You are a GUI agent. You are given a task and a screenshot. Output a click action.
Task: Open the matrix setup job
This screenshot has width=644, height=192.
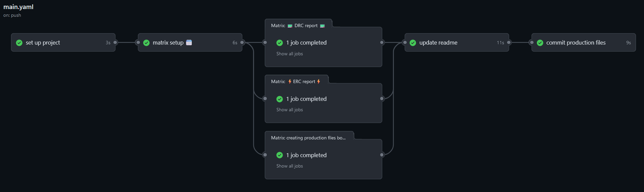(168, 43)
